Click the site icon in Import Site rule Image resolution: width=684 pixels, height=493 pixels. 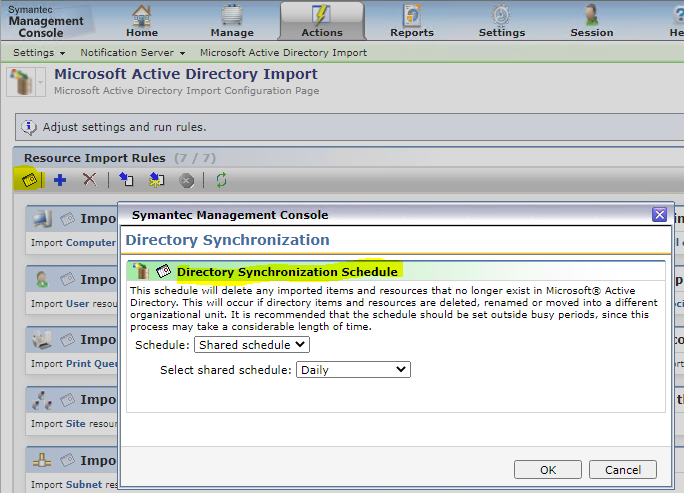tap(42, 400)
